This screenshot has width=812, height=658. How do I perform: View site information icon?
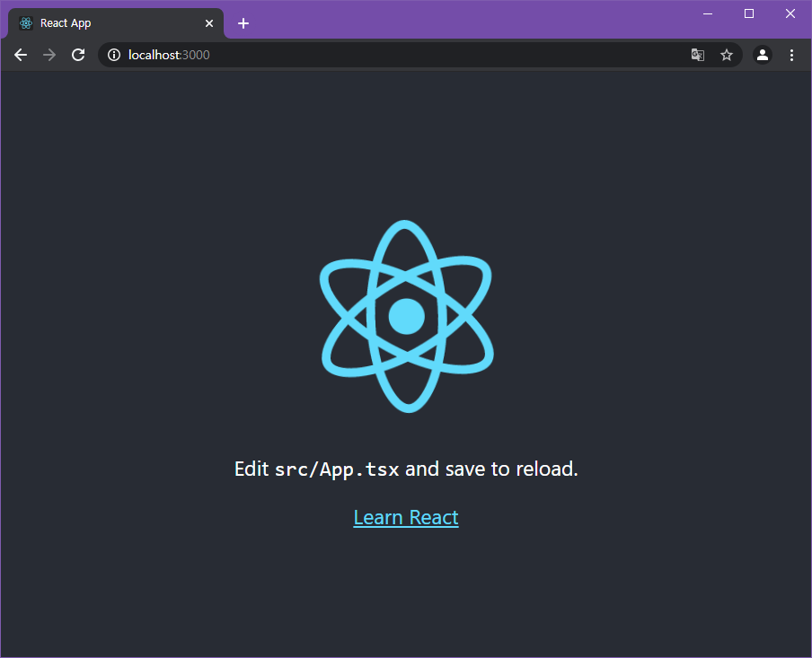click(x=114, y=55)
